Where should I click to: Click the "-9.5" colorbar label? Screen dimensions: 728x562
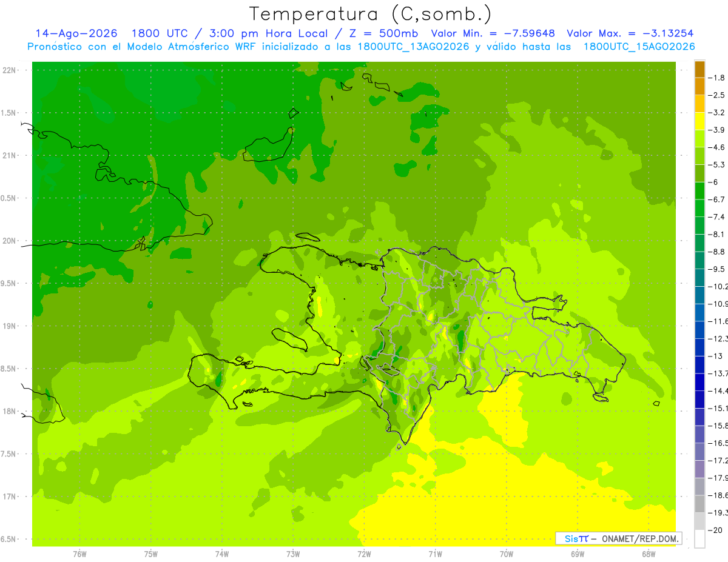pos(716,269)
